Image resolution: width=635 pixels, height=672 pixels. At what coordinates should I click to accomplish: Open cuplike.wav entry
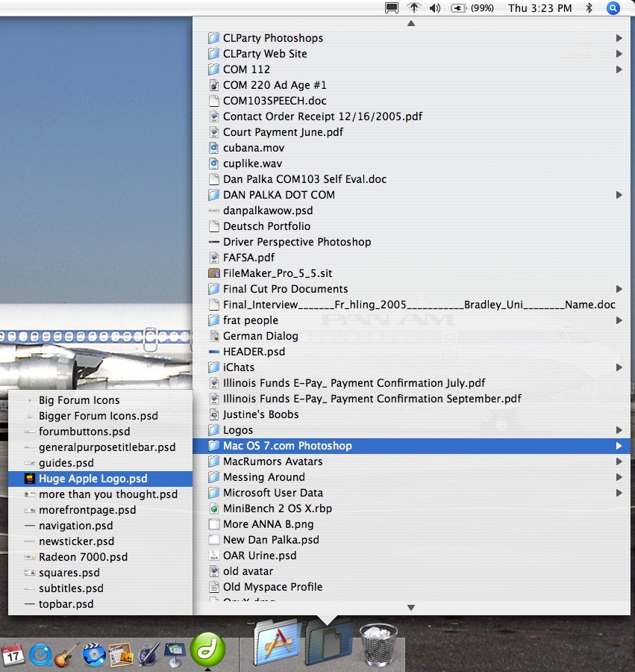point(411,164)
